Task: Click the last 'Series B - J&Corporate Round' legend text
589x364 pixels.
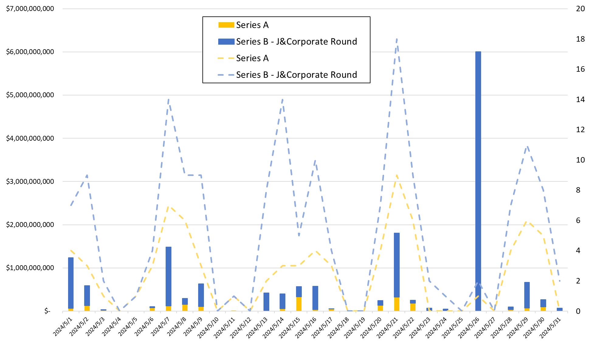Action: (x=296, y=75)
